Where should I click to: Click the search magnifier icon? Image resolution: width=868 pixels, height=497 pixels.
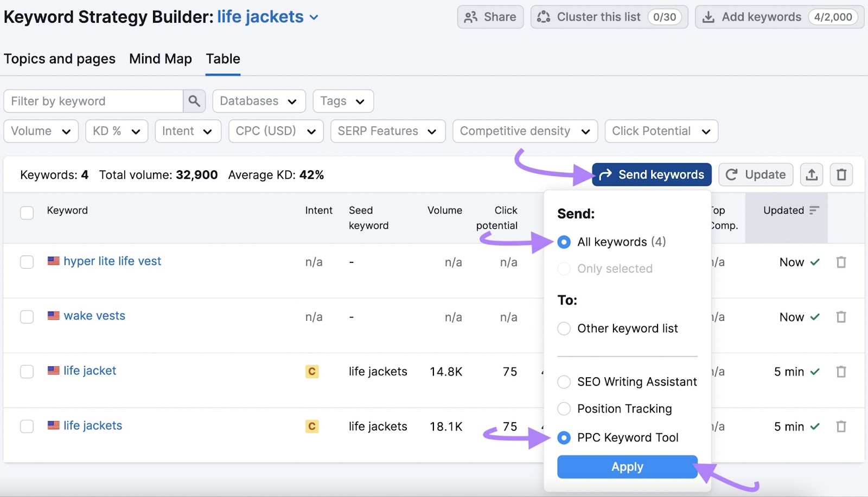pyautogui.click(x=194, y=101)
